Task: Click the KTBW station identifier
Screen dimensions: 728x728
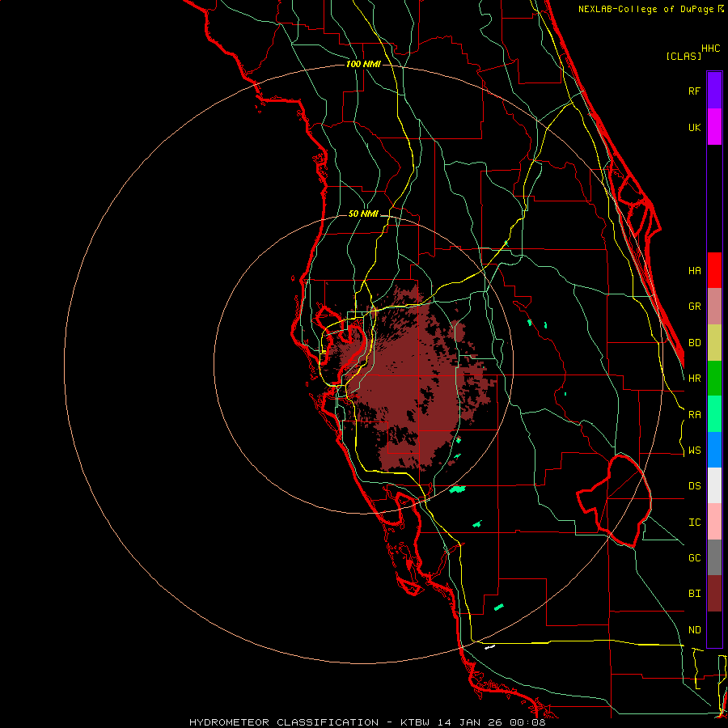Action: 415,722
